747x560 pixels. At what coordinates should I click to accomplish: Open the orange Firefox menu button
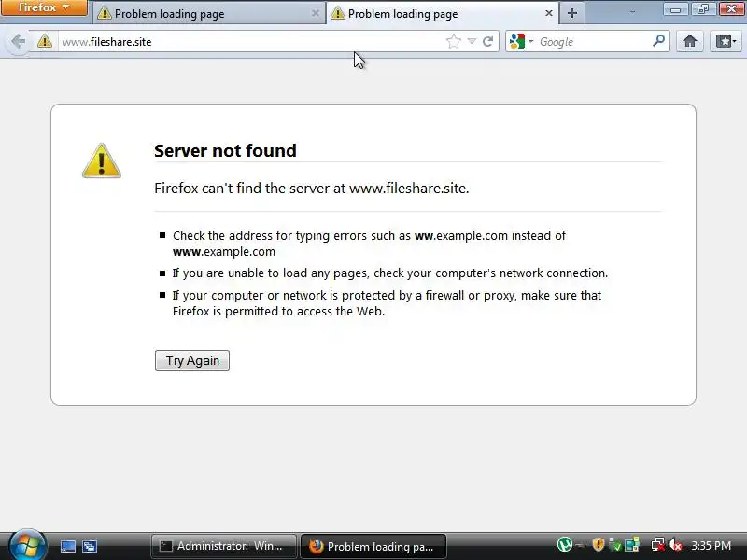tap(44, 7)
